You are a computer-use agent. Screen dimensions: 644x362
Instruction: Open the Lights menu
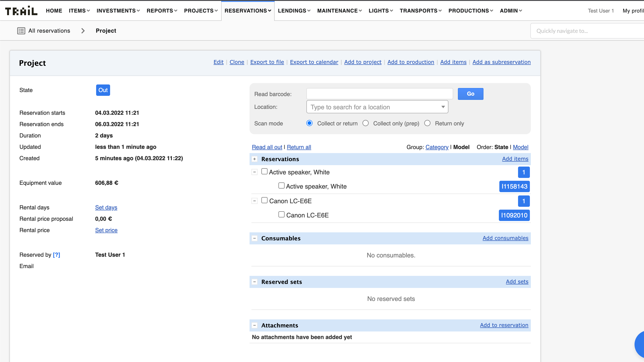381,11
